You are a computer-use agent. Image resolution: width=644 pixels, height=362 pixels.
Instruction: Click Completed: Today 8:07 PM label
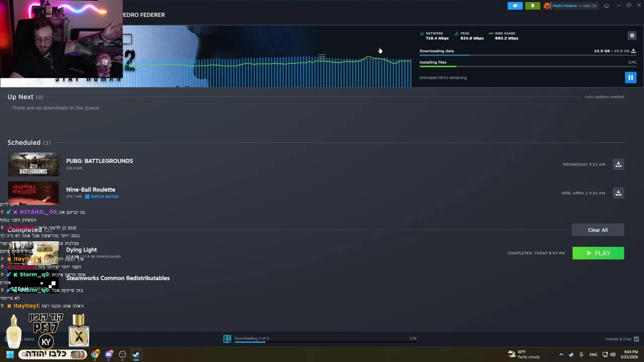(x=536, y=253)
